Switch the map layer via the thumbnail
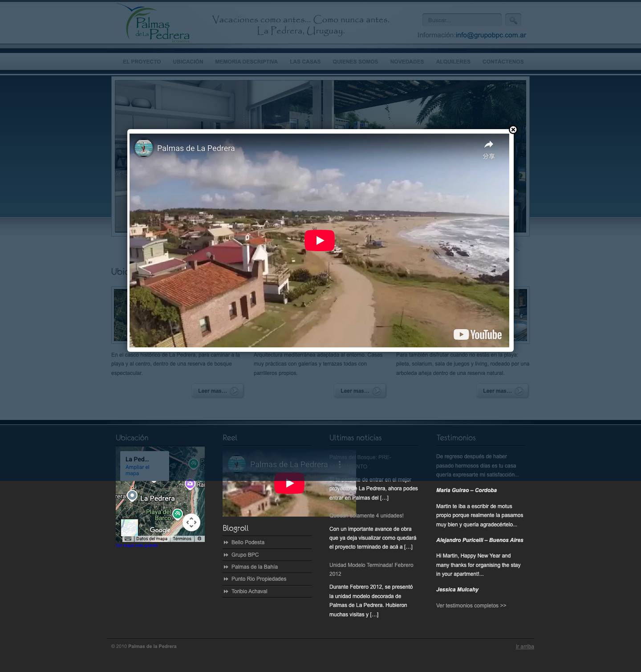Viewport: 641px width, 672px height. point(130,527)
